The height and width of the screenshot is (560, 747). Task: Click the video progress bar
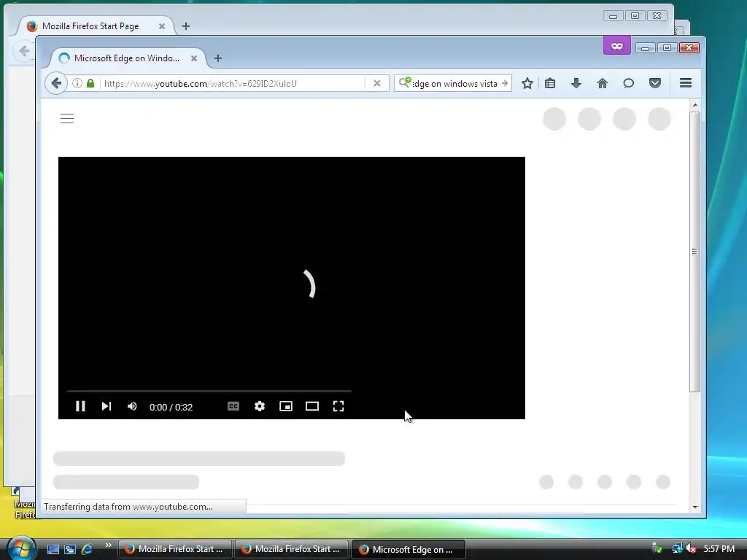coord(209,391)
